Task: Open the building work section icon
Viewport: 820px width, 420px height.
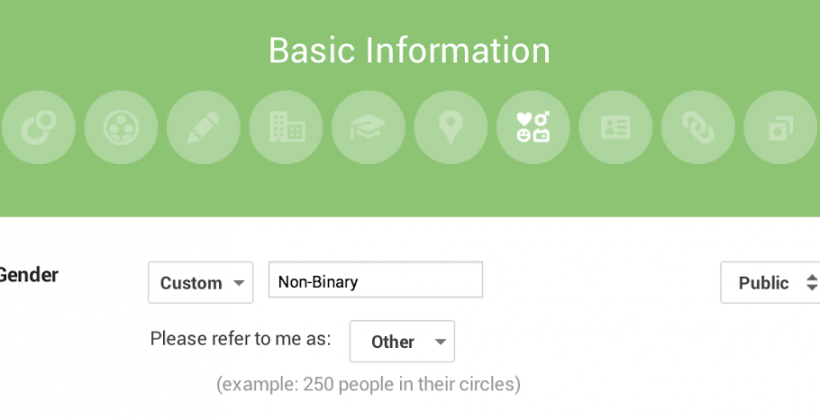Action: (x=286, y=127)
